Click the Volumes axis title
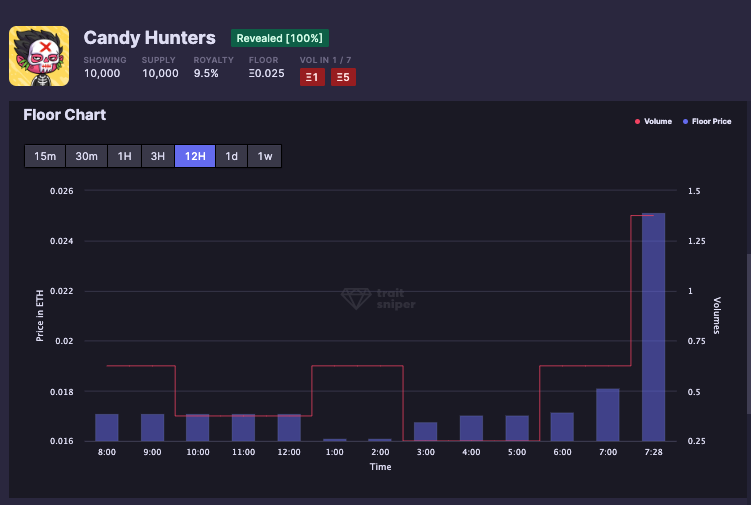The width and height of the screenshot is (751, 505). coord(717,315)
